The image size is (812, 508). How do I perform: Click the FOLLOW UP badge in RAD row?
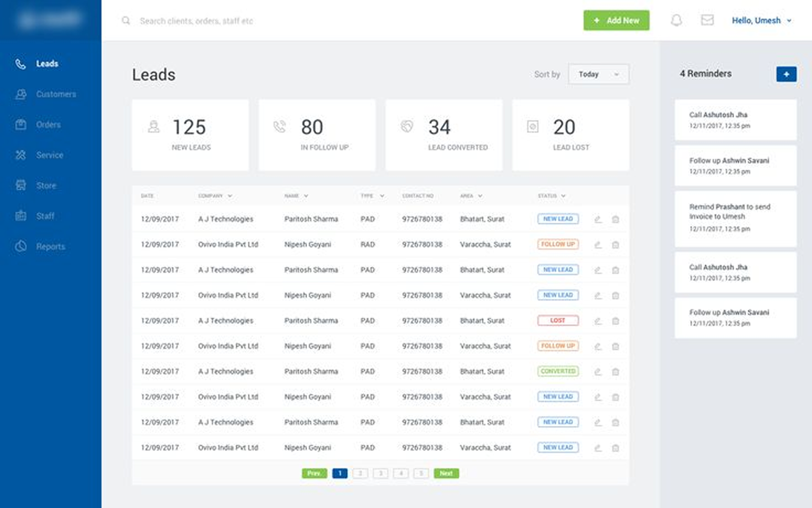coord(558,244)
